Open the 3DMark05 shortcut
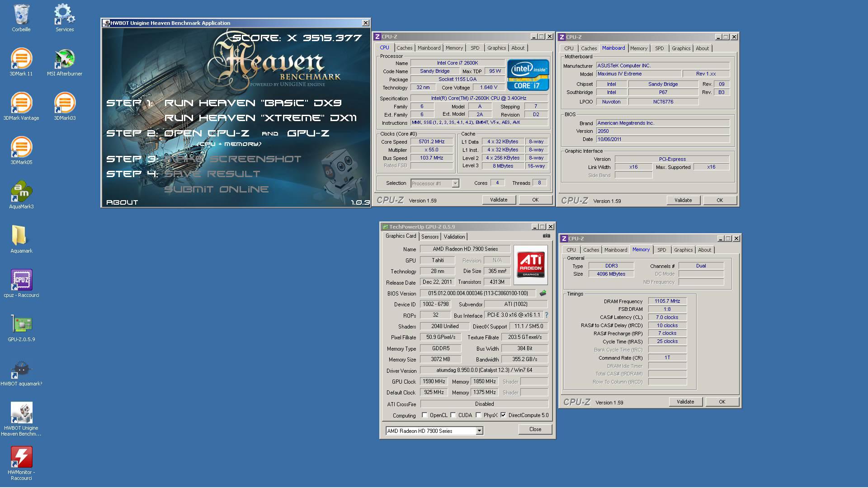Image resolution: width=868 pixels, height=488 pixels. [21, 151]
